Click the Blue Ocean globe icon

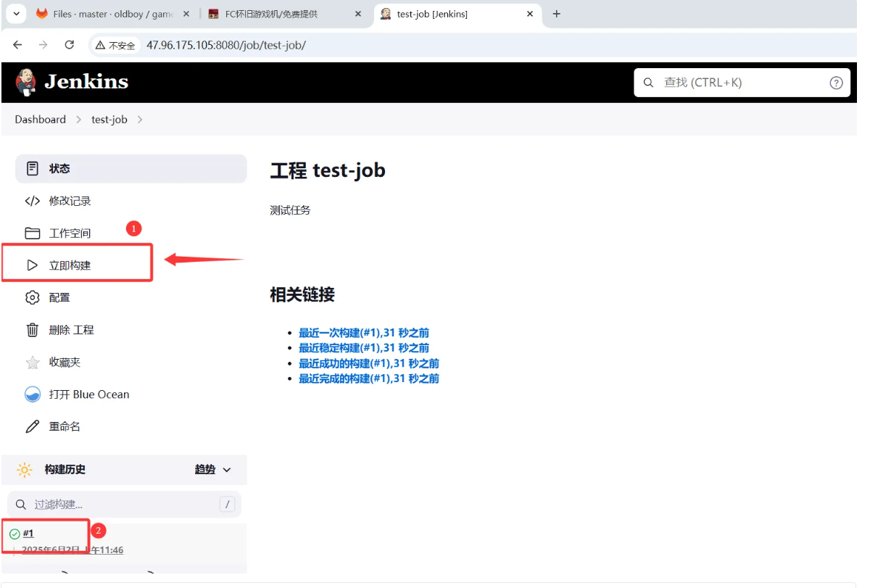click(32, 394)
